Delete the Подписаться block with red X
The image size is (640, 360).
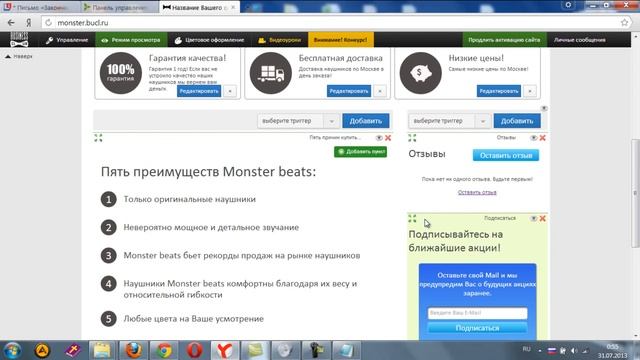pos(542,218)
